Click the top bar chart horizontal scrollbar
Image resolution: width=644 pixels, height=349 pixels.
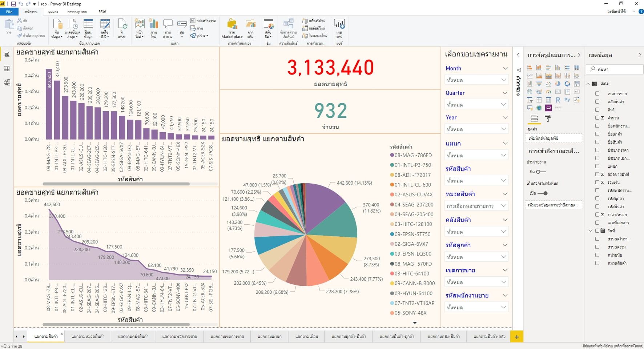coord(116,184)
